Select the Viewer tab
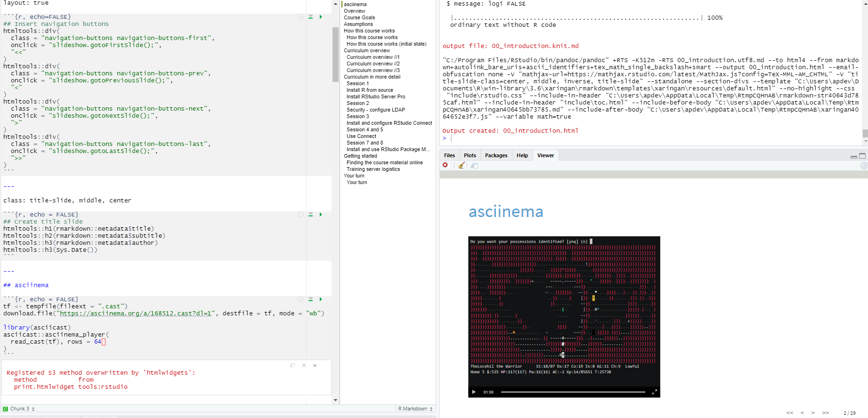The width and height of the screenshot is (868, 418). [545, 155]
